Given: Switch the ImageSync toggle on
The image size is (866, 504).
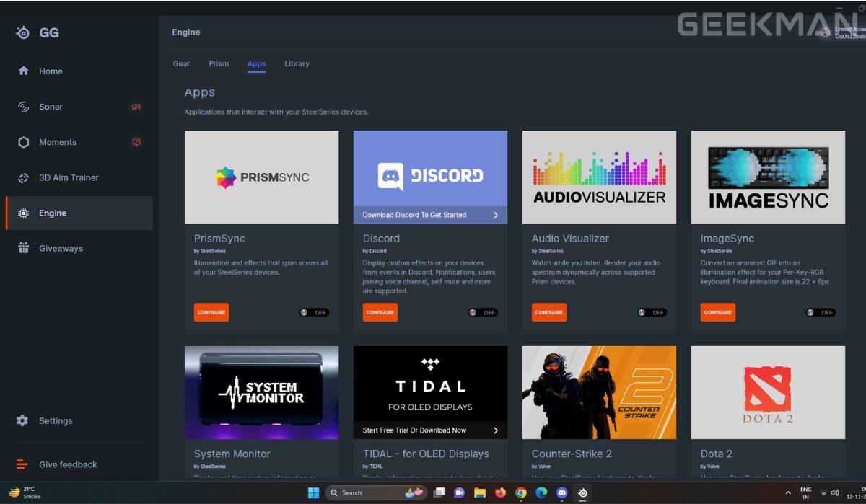Looking at the screenshot, I should tap(821, 312).
